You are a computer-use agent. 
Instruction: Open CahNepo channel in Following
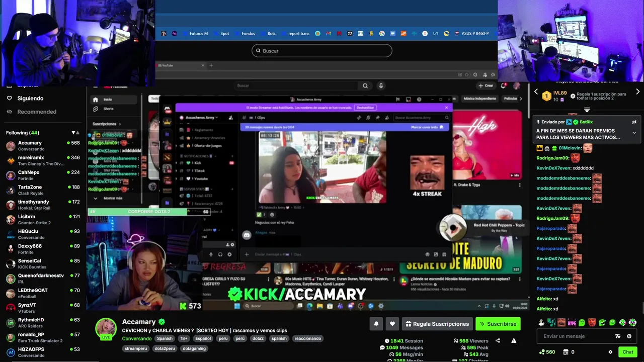pos(43,175)
